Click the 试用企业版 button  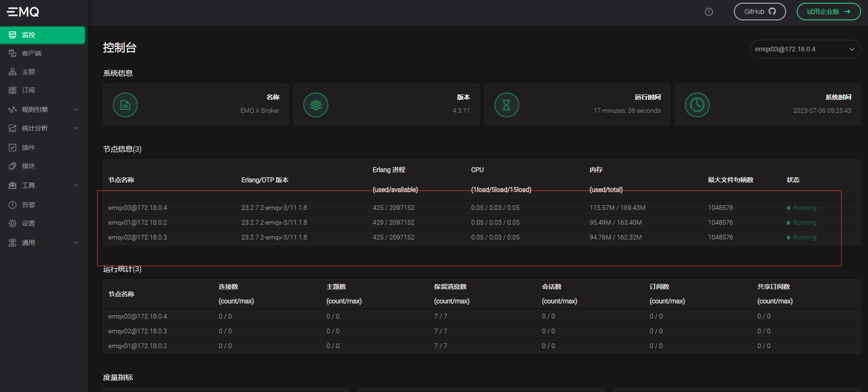(829, 12)
